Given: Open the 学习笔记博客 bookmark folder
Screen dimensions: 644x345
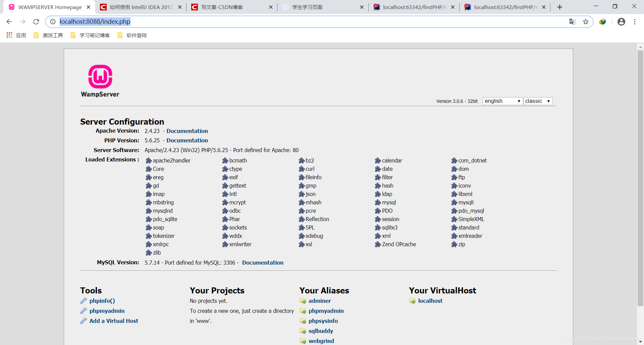Looking at the screenshot, I should [90, 35].
